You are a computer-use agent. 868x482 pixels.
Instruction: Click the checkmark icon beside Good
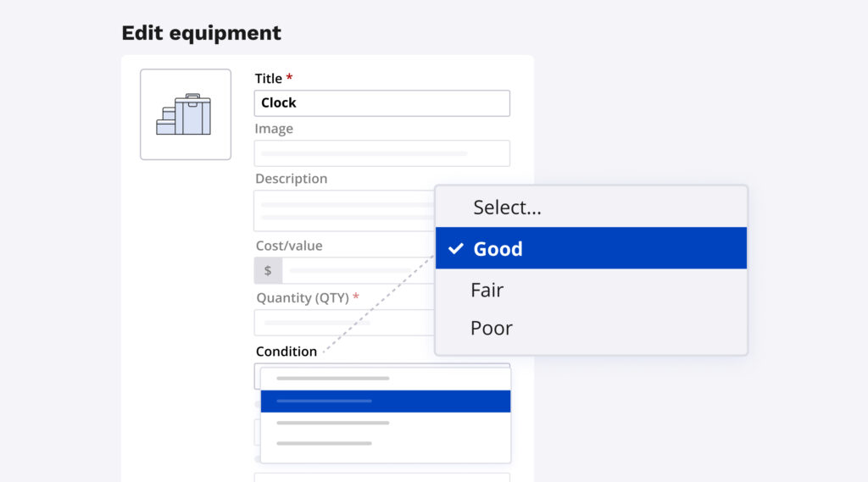pyautogui.click(x=456, y=248)
